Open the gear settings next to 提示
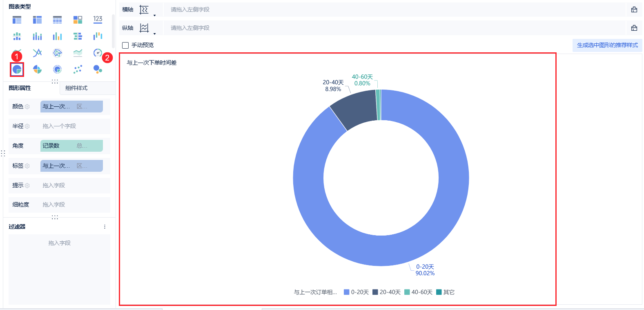 (x=27, y=185)
